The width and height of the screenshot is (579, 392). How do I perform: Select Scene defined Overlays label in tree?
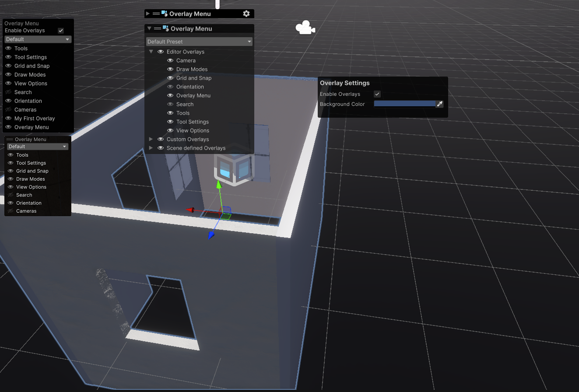pyautogui.click(x=196, y=148)
